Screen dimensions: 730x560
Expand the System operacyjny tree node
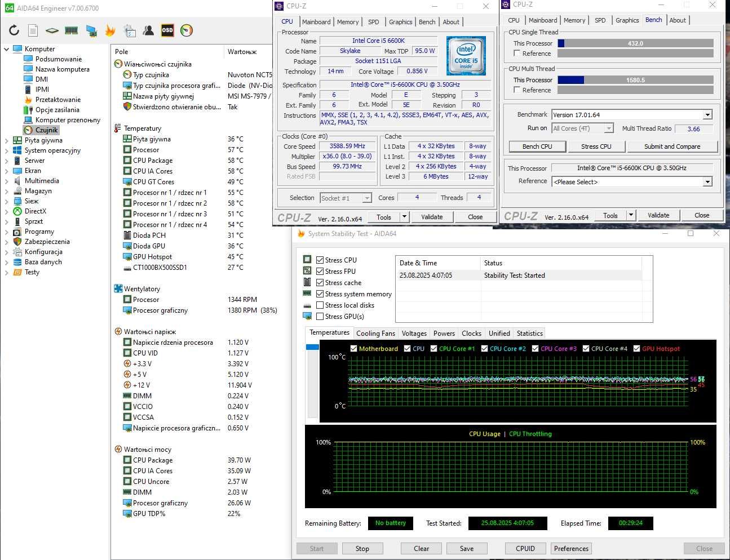click(x=7, y=150)
